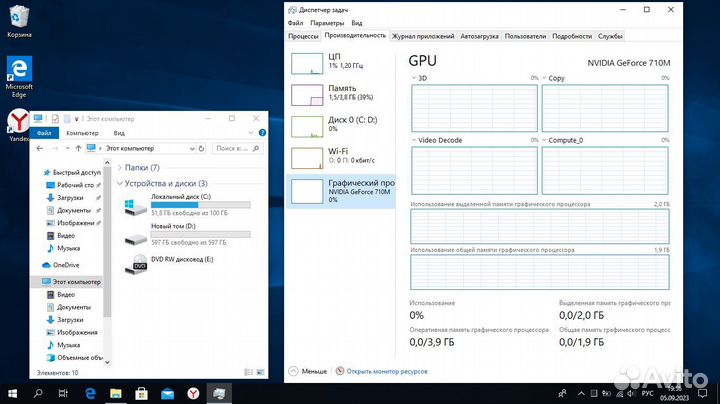Click the Открыть монитор ресурсов link
This screenshot has height=404, width=720.
[x=385, y=370]
